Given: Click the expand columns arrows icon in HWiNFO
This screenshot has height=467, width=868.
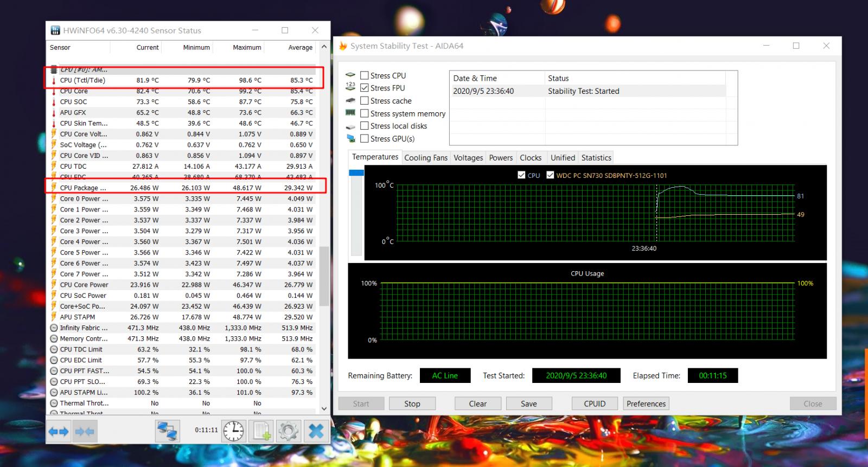Looking at the screenshot, I should pyautogui.click(x=59, y=432).
